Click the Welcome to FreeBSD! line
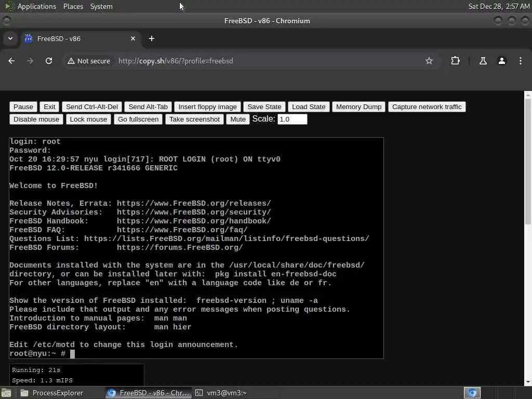Viewport: 532px width, 399px height. tap(54, 185)
